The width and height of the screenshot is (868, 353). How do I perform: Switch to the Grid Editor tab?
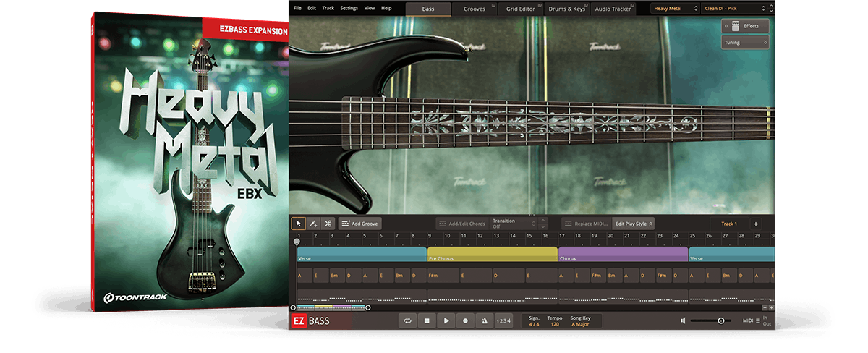point(520,9)
